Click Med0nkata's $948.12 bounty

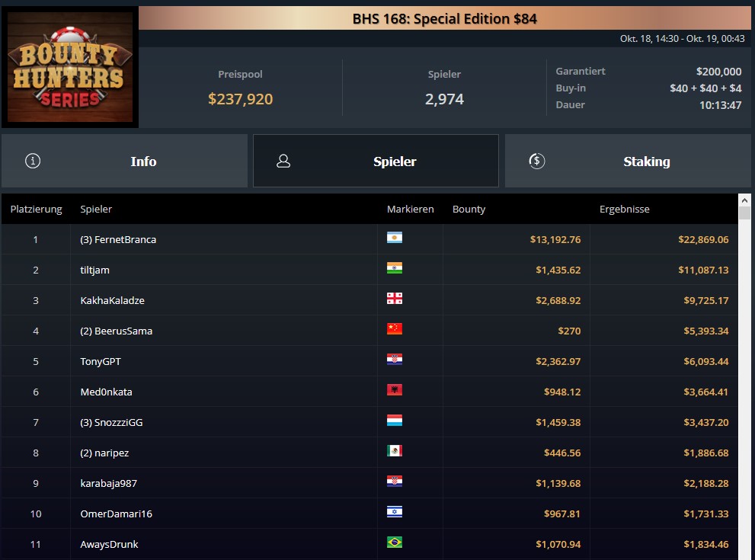[562, 392]
